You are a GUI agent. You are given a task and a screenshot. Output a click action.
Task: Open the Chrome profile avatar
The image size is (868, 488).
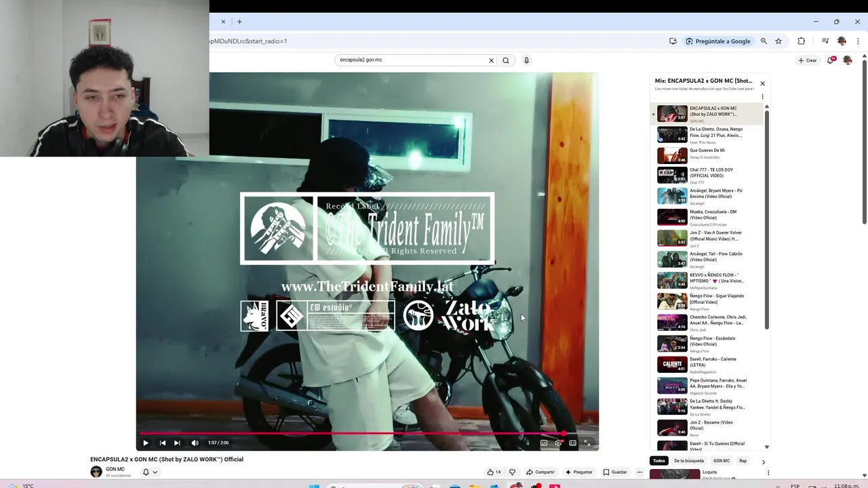(842, 41)
